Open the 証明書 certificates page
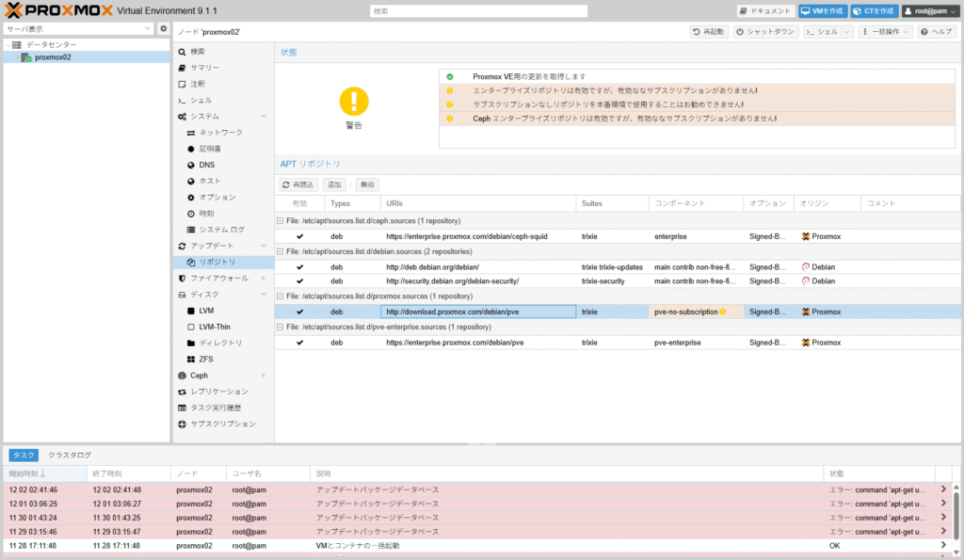964x560 pixels. (210, 149)
